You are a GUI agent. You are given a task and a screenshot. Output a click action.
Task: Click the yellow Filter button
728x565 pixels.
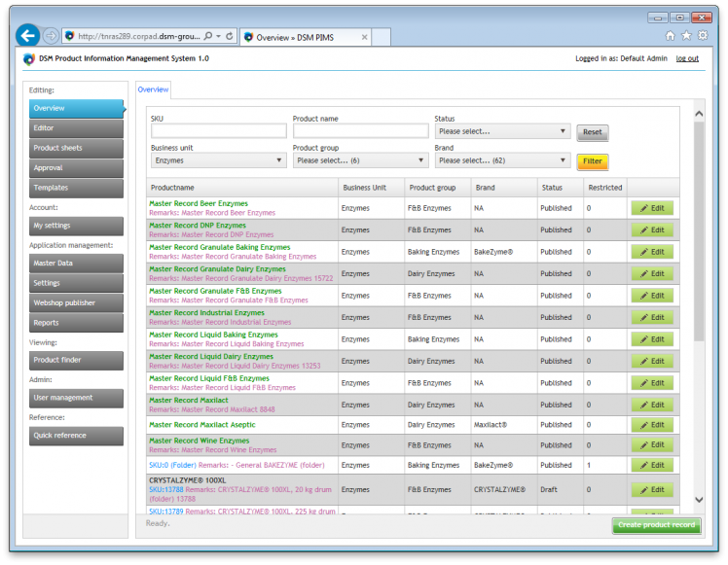593,161
